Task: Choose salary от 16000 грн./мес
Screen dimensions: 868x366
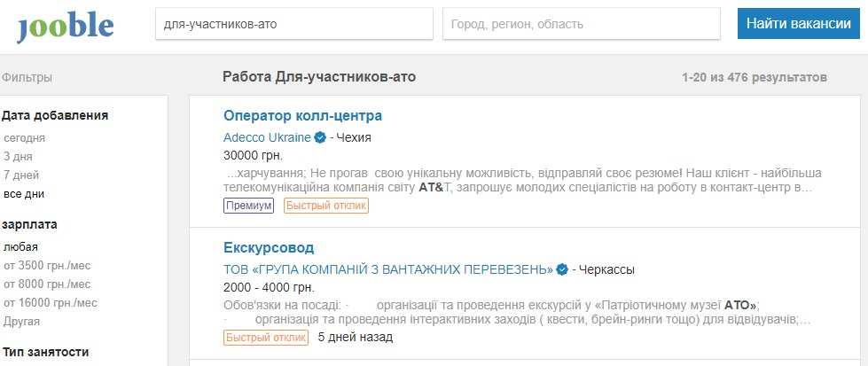Action: pos(50,303)
